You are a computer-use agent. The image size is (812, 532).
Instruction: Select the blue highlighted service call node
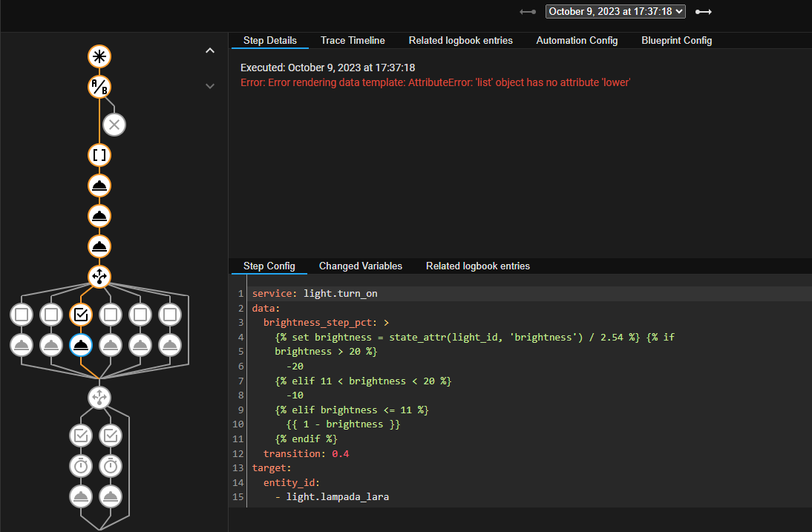point(80,344)
